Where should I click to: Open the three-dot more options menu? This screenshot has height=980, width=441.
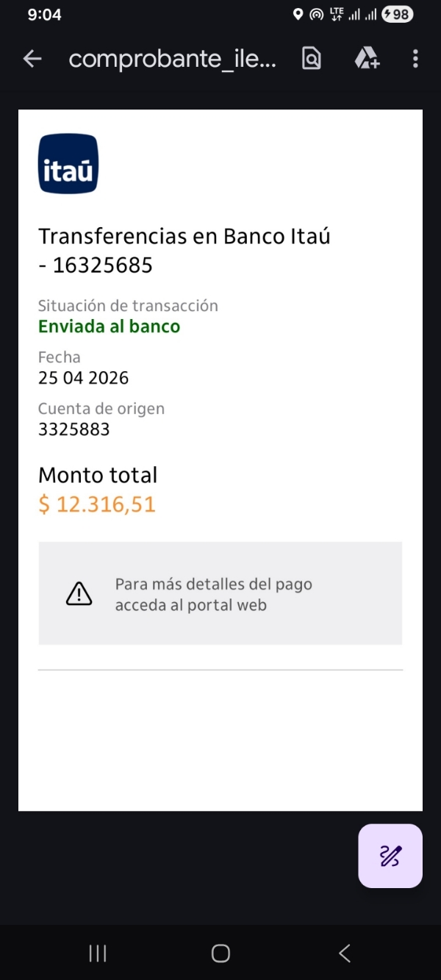click(415, 59)
